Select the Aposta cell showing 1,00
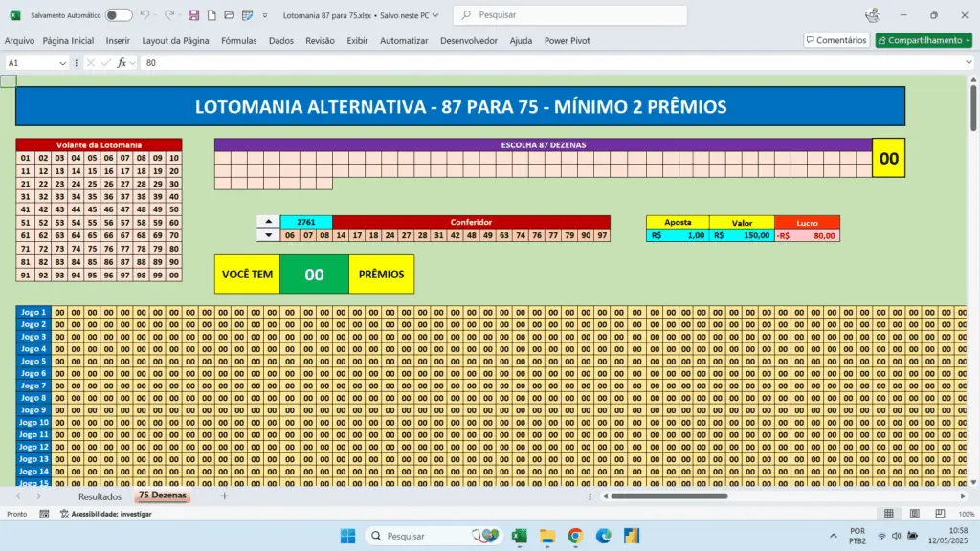This screenshot has height=551, width=980. point(678,235)
